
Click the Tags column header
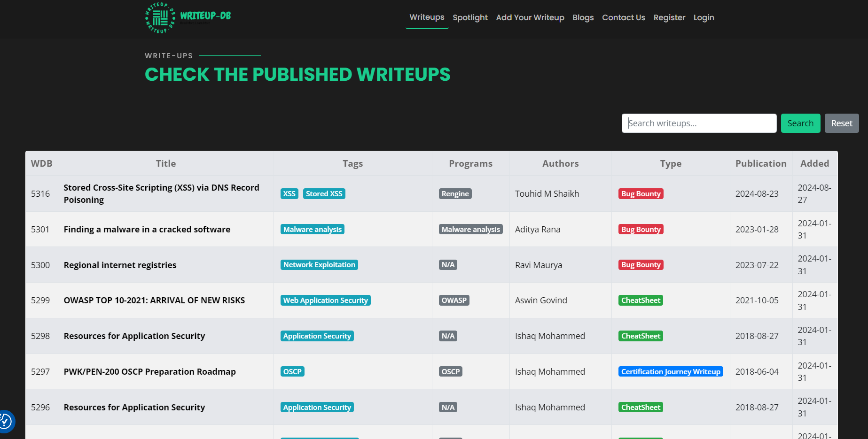(x=352, y=163)
